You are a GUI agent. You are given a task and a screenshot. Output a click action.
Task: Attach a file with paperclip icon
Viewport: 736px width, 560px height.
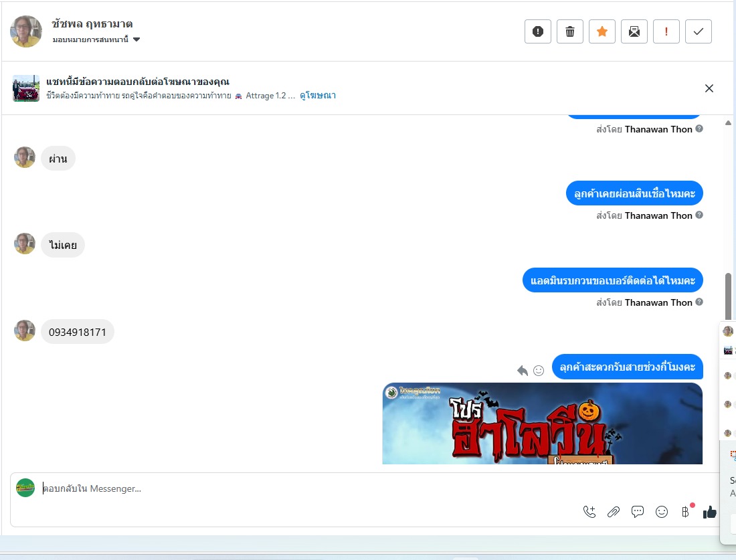click(614, 512)
